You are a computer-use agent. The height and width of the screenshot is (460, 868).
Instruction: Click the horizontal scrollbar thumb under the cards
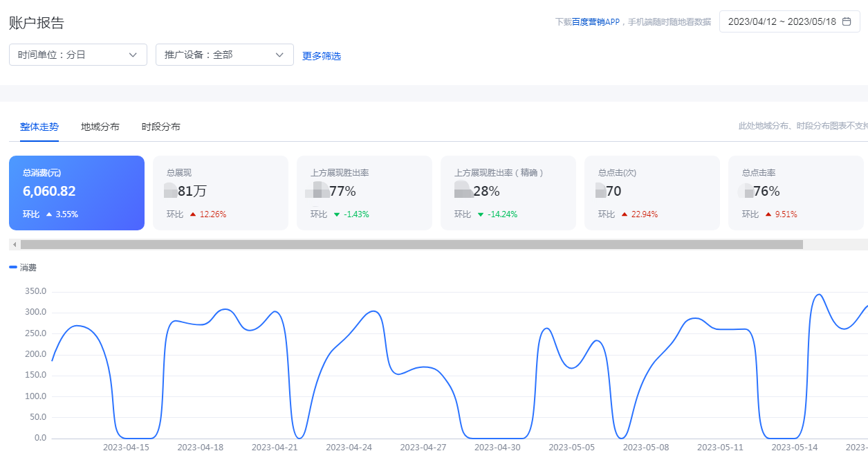(412, 244)
